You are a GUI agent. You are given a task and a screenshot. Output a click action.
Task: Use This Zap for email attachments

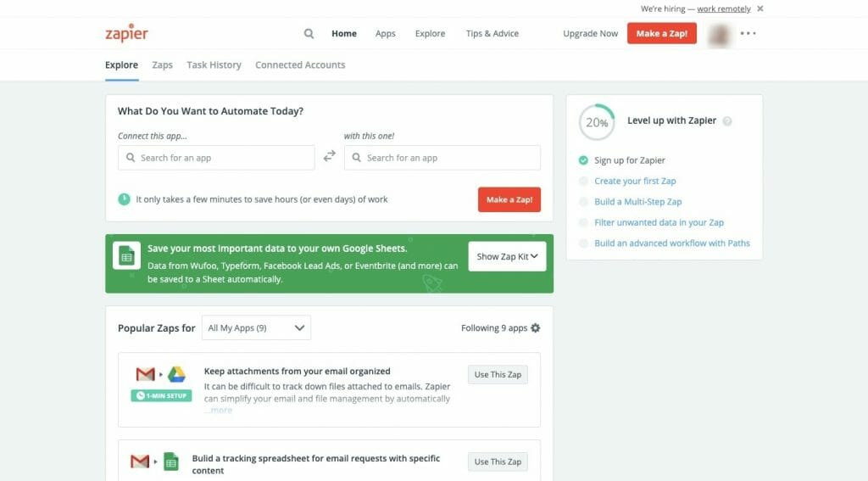pyautogui.click(x=498, y=375)
